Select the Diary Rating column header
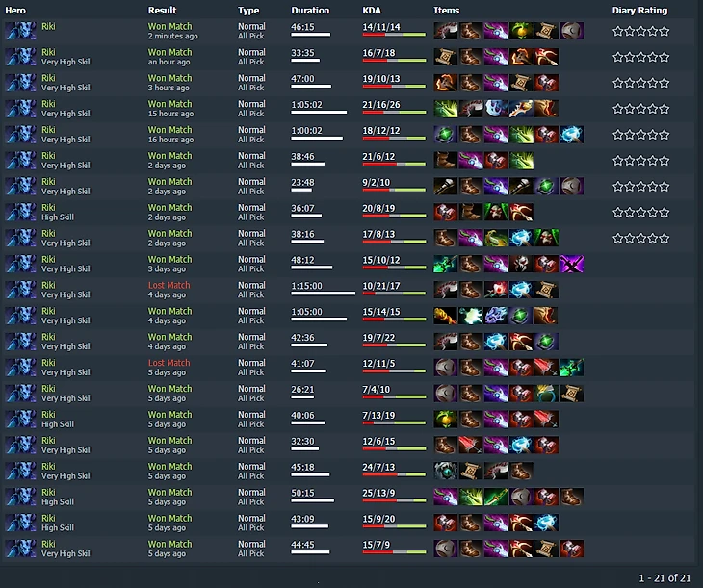Screen dimensions: 703x588 point(639,11)
